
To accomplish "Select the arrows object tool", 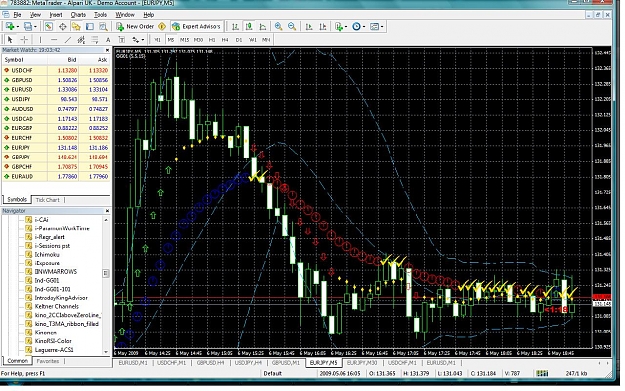I will click(x=136, y=40).
